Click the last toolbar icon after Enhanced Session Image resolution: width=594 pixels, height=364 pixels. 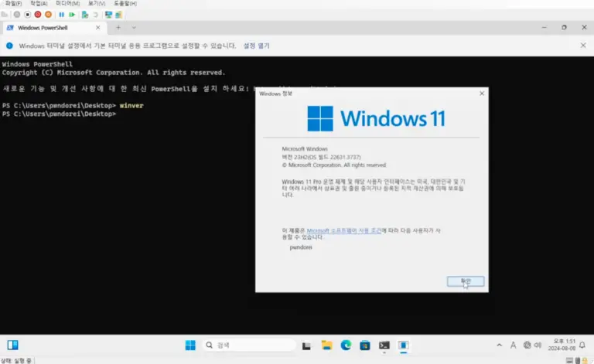(118, 15)
